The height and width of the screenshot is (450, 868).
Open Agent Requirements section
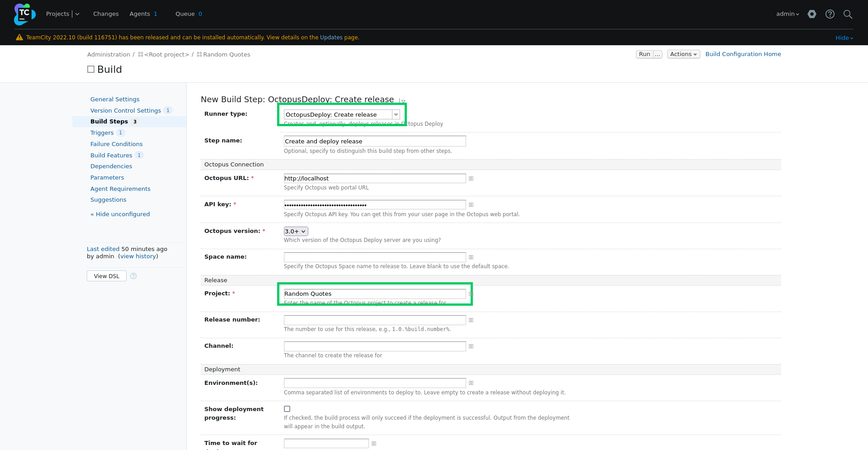(120, 189)
